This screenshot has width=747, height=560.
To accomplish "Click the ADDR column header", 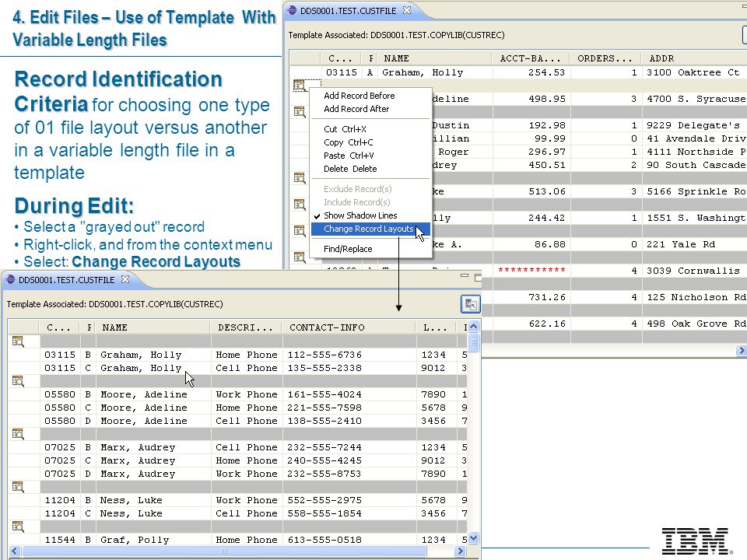I will click(x=693, y=58).
